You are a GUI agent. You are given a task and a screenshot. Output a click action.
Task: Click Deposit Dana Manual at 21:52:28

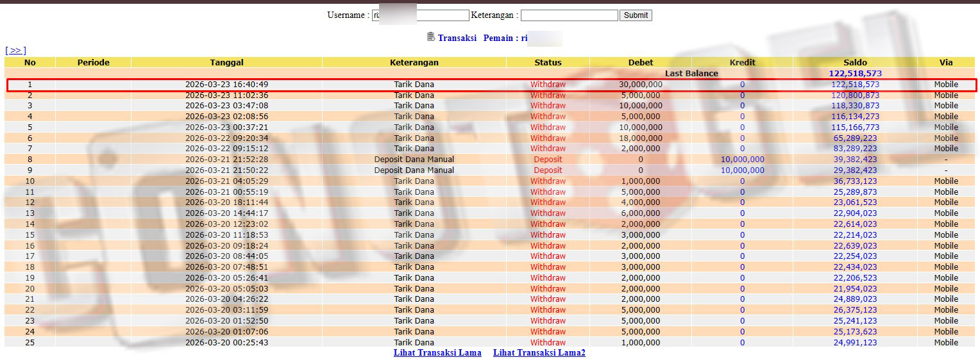tap(414, 160)
